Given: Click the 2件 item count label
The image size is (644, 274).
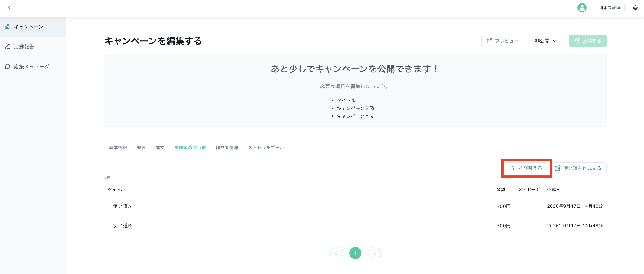Looking at the screenshot, I should [107, 177].
